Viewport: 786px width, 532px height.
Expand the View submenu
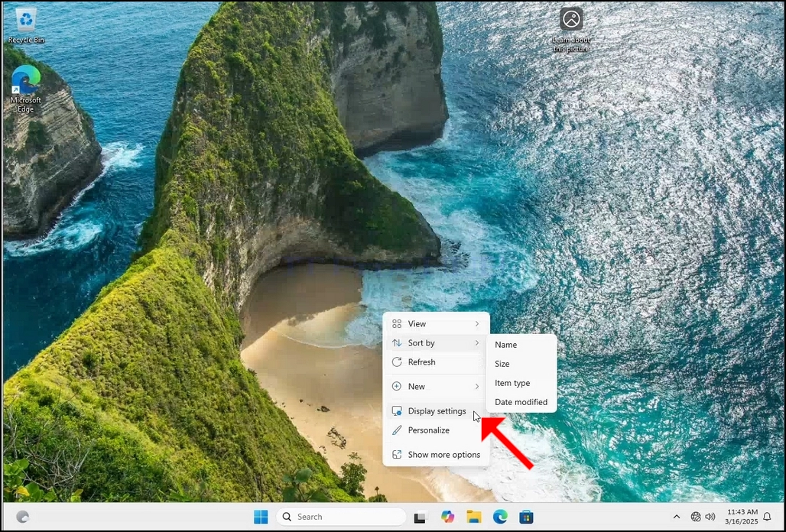click(436, 323)
